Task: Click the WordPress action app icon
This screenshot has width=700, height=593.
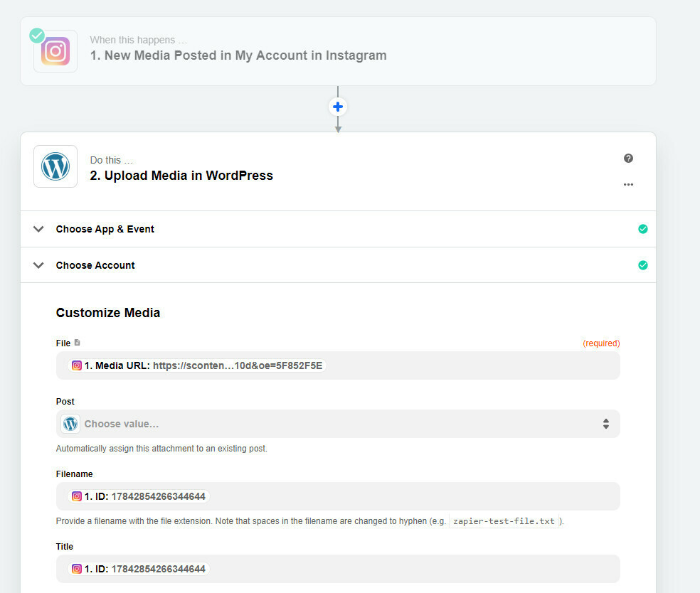Action: click(x=55, y=166)
